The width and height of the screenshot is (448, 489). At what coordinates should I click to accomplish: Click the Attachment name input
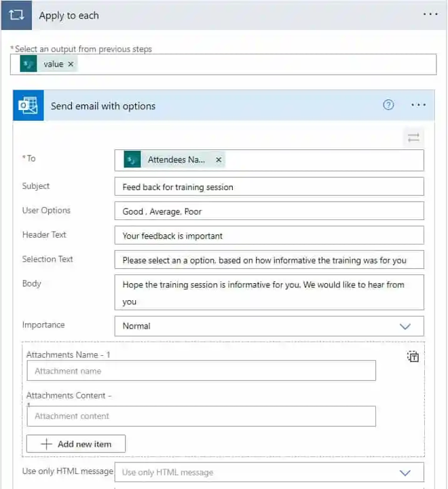click(201, 371)
